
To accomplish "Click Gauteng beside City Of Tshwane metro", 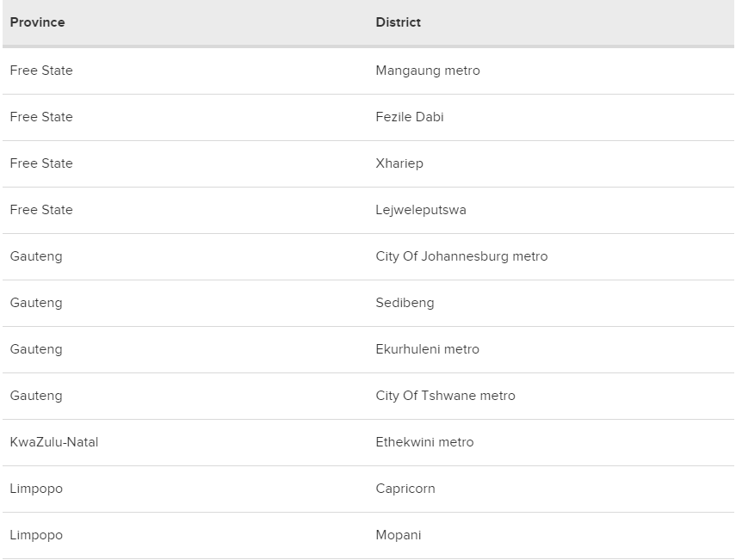I will (36, 396).
